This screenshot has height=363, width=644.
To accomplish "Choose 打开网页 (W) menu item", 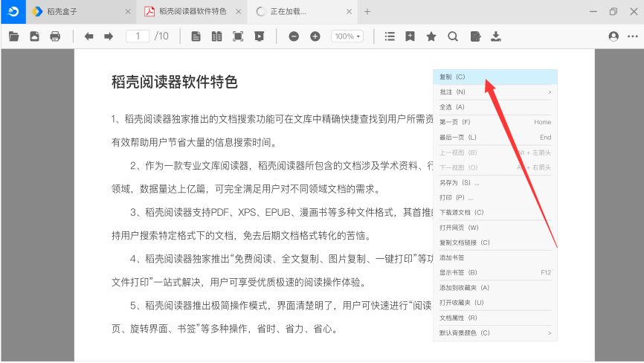I will tap(495, 228).
